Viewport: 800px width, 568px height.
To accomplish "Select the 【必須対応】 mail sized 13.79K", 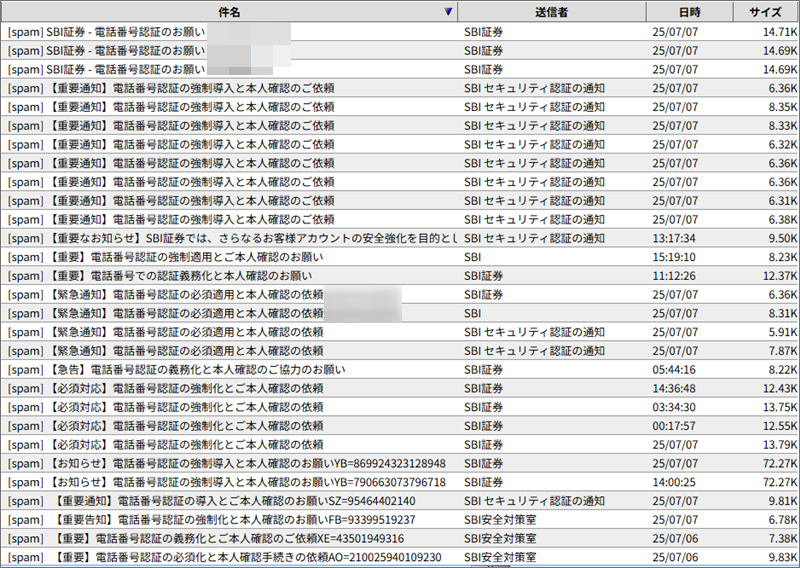I will click(x=400, y=445).
